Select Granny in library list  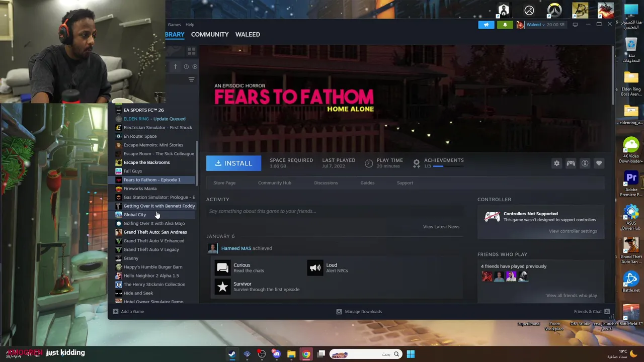(x=155, y=258)
